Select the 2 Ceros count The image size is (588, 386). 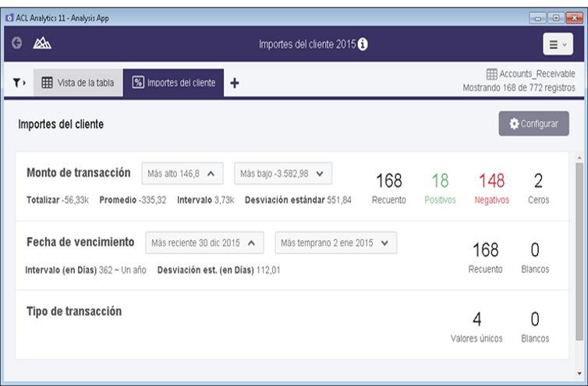(x=538, y=187)
